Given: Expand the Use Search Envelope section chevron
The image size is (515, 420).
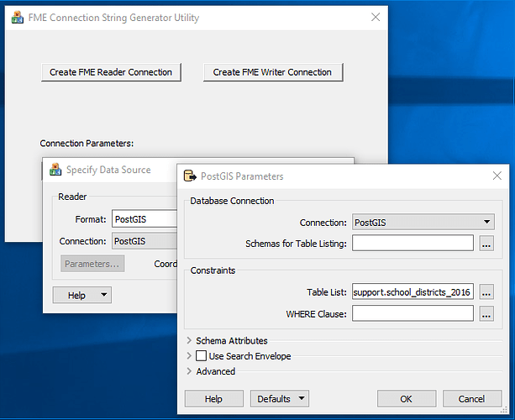Looking at the screenshot, I should tap(189, 355).
